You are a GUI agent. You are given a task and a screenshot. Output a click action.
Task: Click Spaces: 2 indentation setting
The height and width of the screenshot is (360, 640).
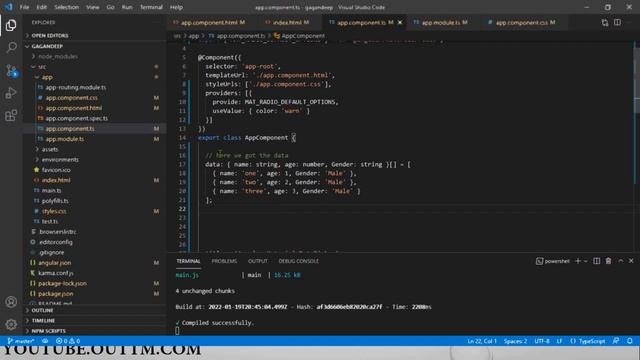pos(515,341)
